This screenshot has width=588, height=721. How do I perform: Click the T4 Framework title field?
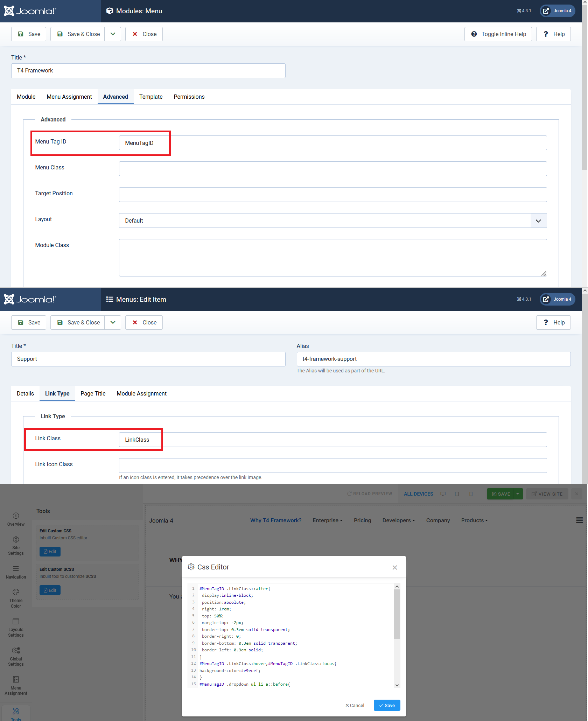point(148,71)
